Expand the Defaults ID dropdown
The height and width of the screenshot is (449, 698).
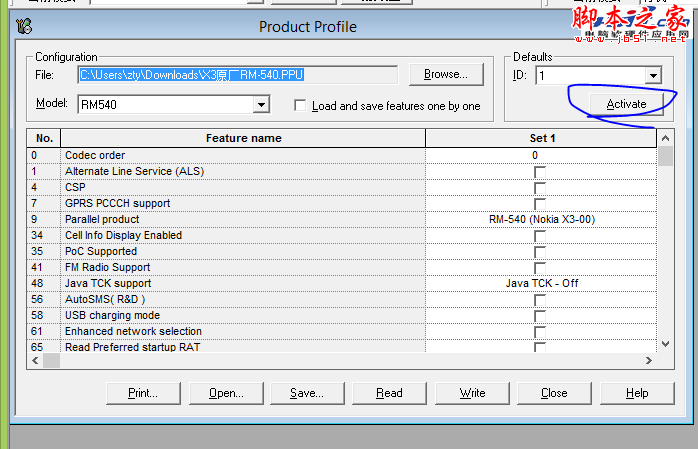click(x=652, y=76)
